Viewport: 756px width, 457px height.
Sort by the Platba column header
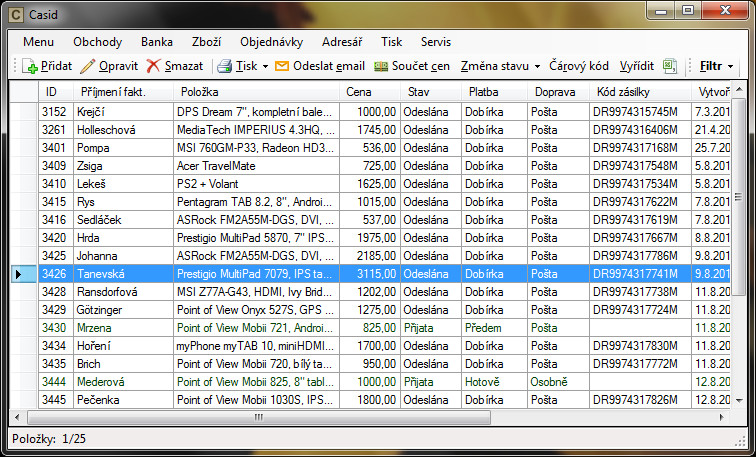(494, 92)
